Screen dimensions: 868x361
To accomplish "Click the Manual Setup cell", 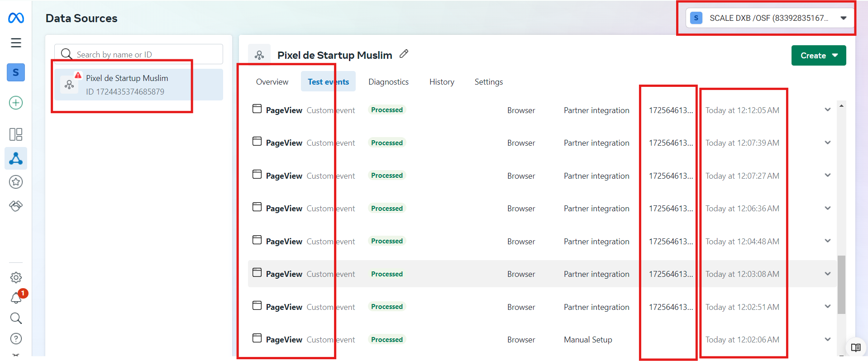I will point(588,340).
